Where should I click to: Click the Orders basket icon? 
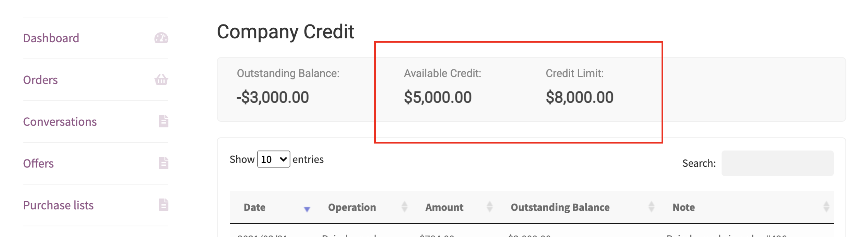[x=161, y=80]
